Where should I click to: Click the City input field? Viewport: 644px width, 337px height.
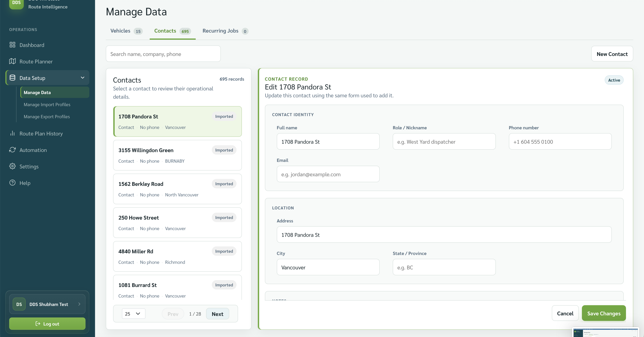(x=328, y=267)
